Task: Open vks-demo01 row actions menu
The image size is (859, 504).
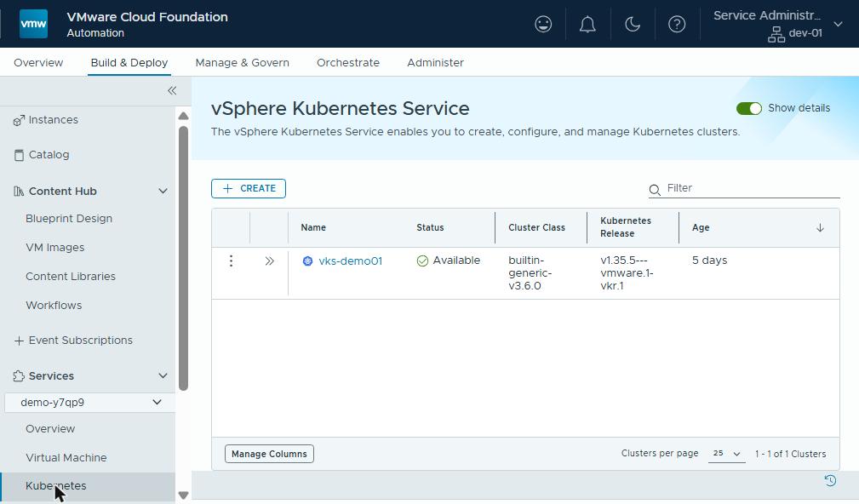Action: 231,261
